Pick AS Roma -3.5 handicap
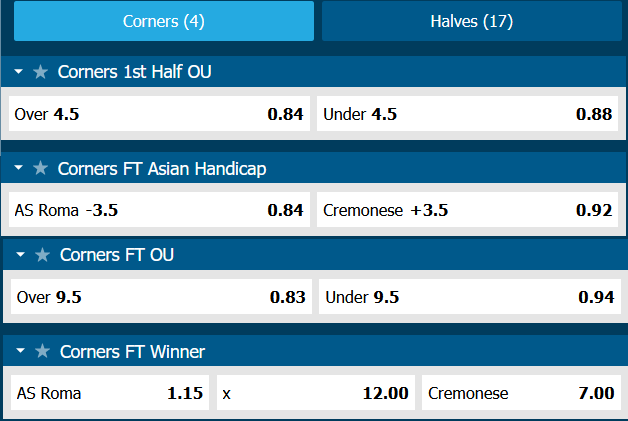 coord(158,211)
